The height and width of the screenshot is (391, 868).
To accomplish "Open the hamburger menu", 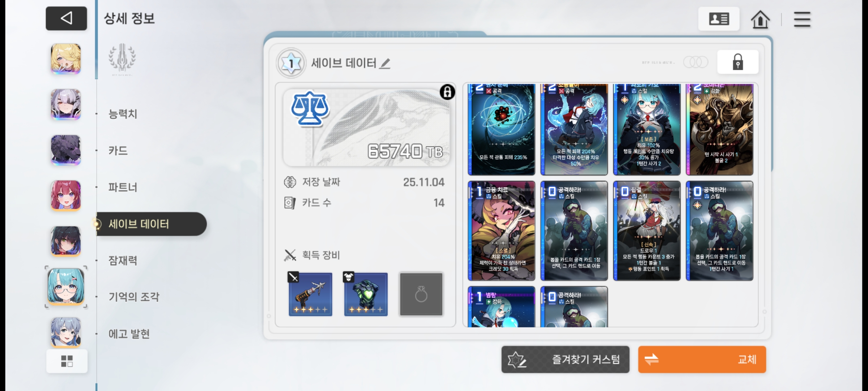I will coord(802,19).
